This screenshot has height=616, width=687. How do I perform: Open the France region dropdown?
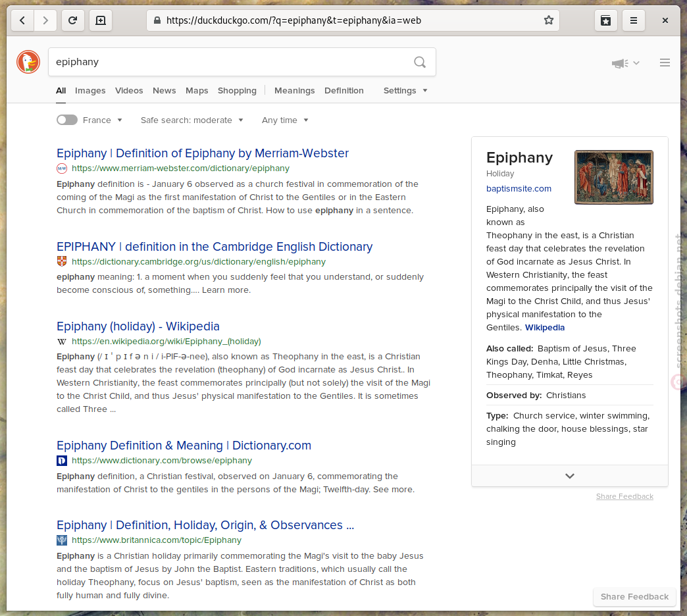[x=103, y=120]
